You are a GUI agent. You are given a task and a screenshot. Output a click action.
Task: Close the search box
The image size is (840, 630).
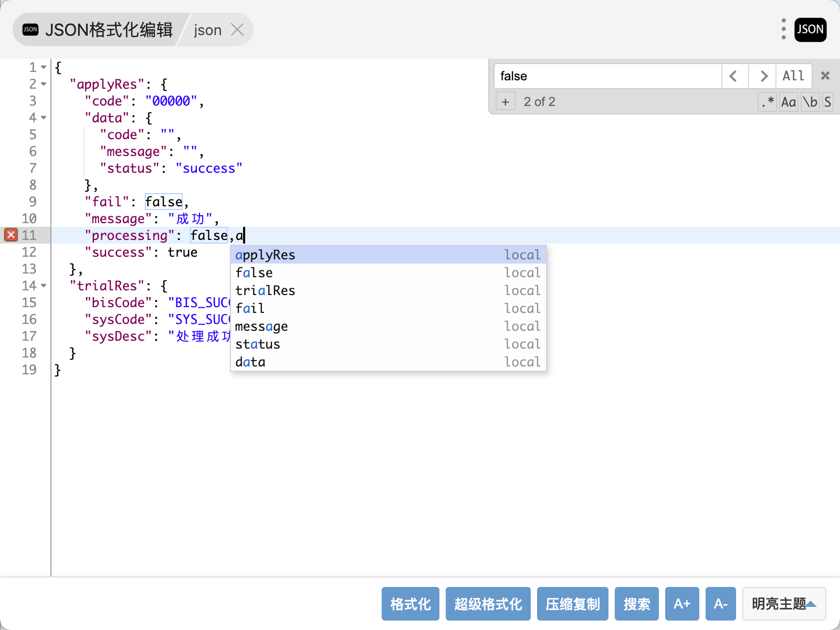point(825,76)
